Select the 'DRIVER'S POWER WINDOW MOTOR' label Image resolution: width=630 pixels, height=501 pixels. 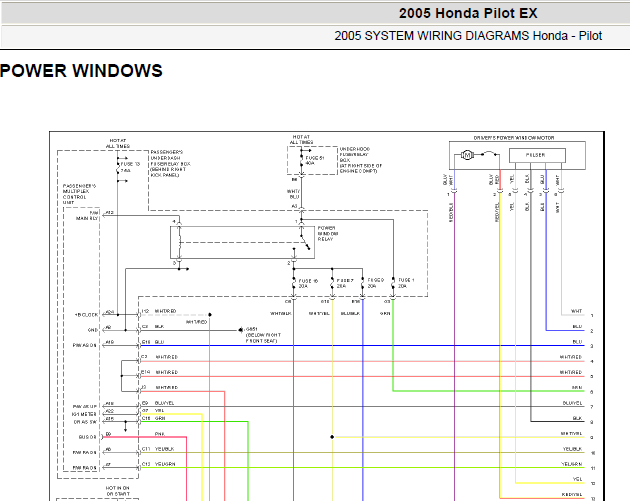(x=514, y=138)
